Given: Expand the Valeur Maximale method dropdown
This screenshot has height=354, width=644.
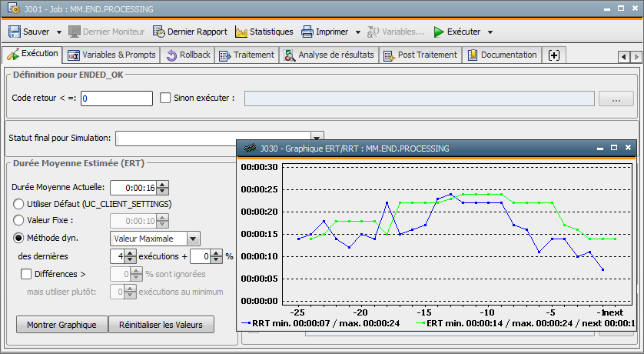Looking at the screenshot, I should [193, 239].
